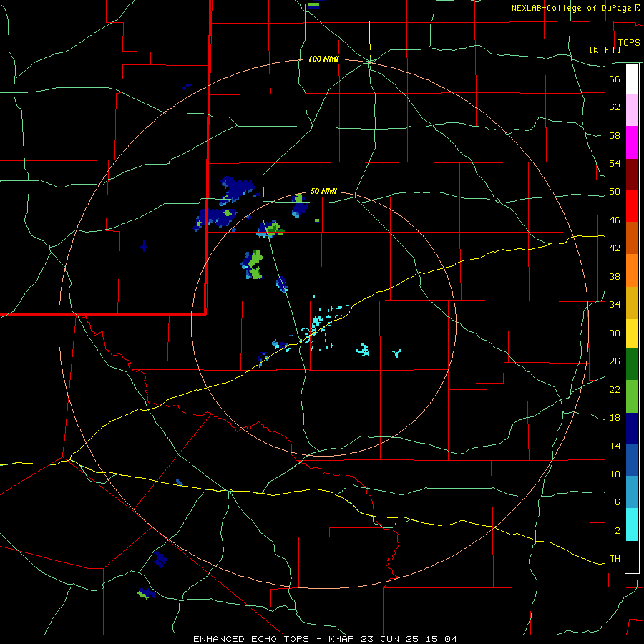Click the dark green legend swatch
Image resolution: width=644 pixels, height=644 pixels.
(632, 364)
